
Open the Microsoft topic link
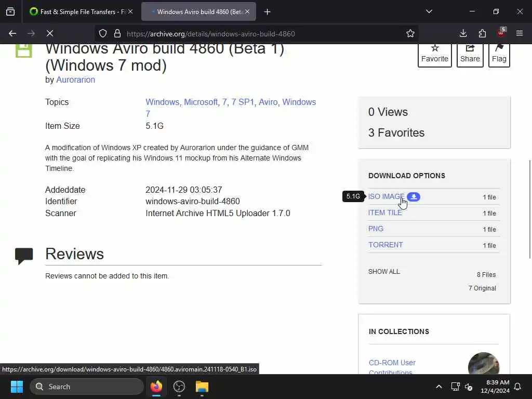201,102
